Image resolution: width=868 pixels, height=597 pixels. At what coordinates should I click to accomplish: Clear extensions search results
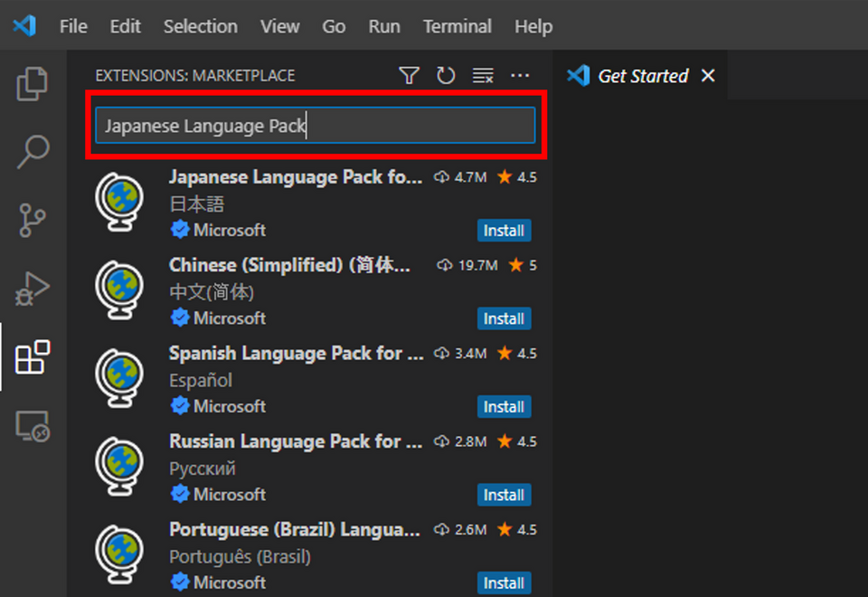click(483, 75)
